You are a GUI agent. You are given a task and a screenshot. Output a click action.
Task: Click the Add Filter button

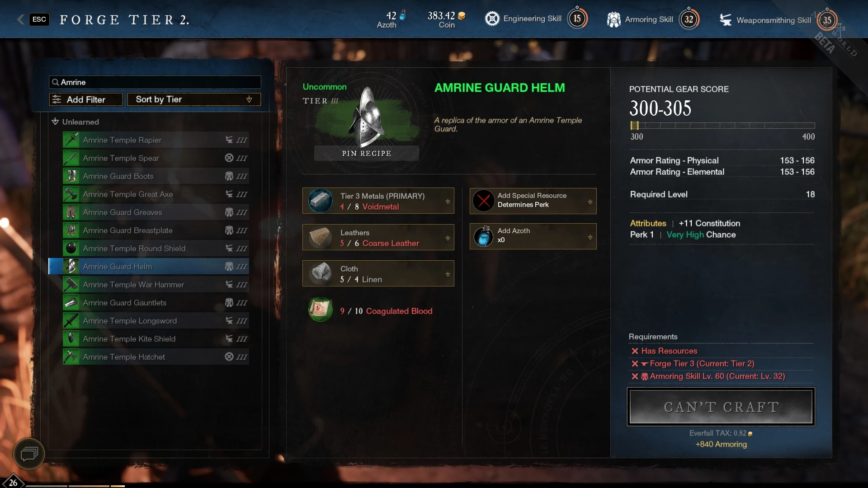pyautogui.click(x=86, y=99)
